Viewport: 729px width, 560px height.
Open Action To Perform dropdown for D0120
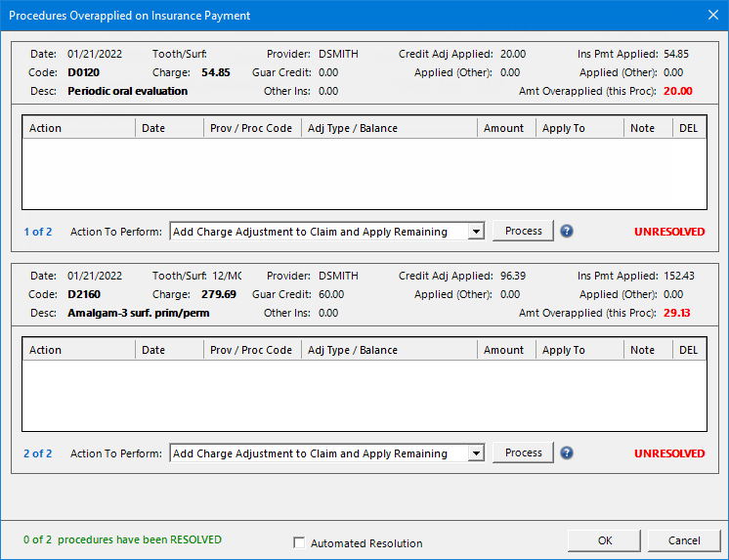(x=476, y=232)
